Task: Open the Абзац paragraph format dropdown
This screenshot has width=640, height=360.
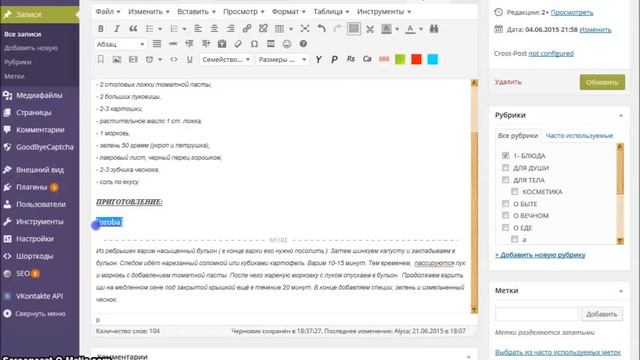Action: [120, 44]
